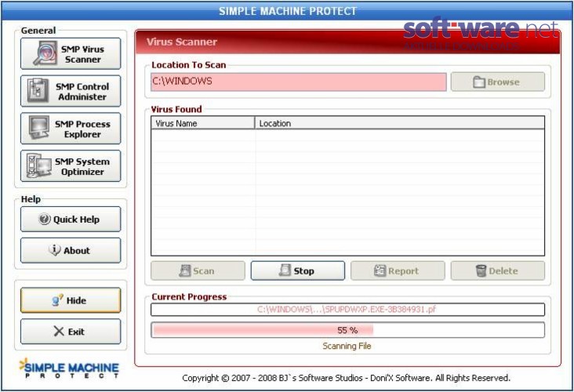This screenshot has height=392, width=574.
Task: Click the trash can icon on Delete
Action: (481, 270)
